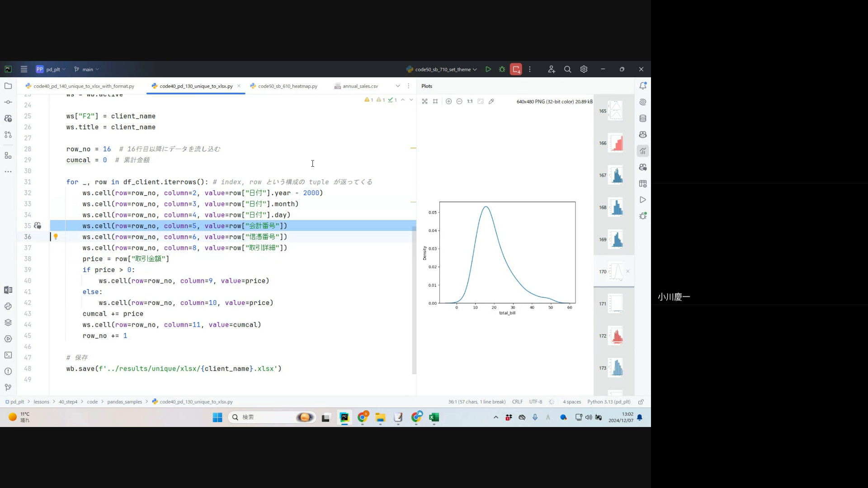Open run configuration code50_sb_710_set_theme dropdown
This screenshot has height=488, width=868.
442,69
